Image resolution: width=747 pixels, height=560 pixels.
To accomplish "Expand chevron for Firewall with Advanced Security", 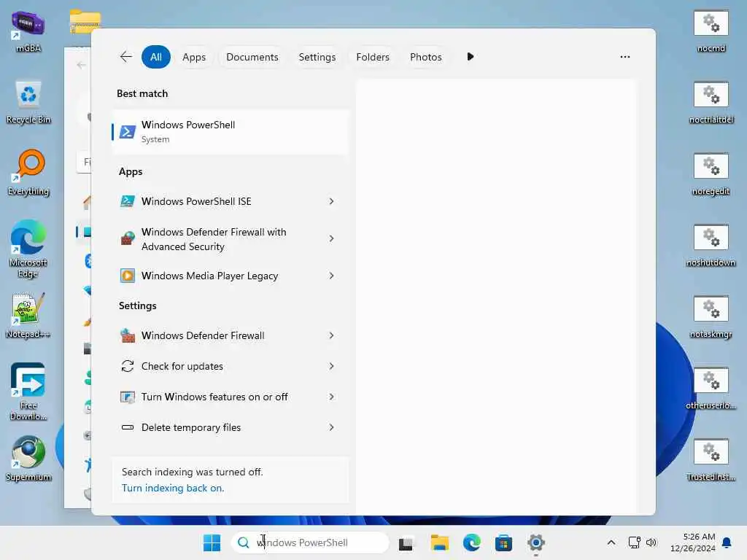I will [x=332, y=238].
